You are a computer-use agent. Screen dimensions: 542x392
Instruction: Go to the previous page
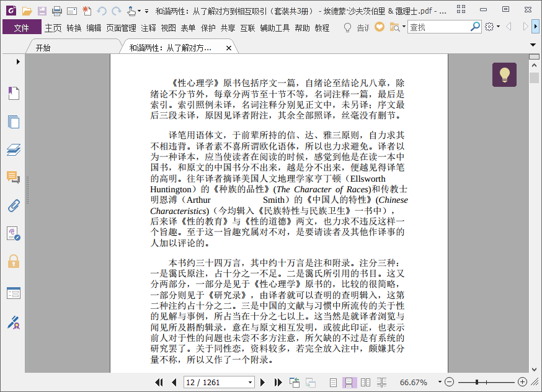click(174, 382)
